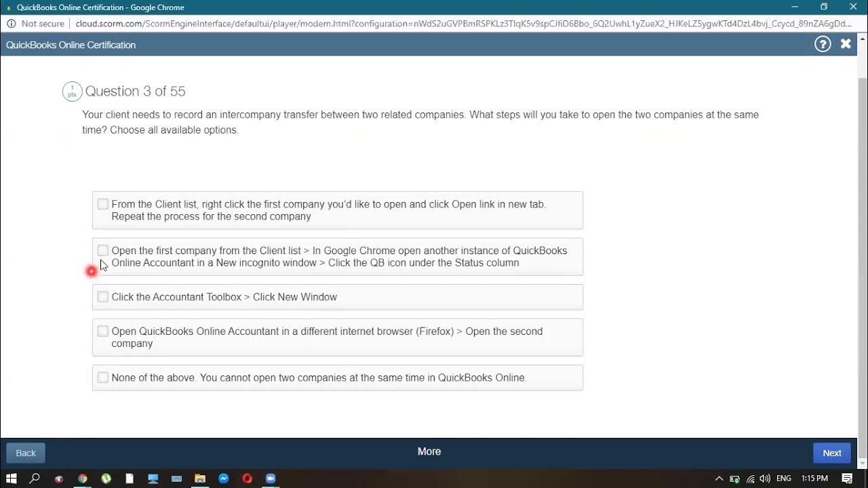Open Zoom from the taskbar

pyautogui.click(x=271, y=479)
